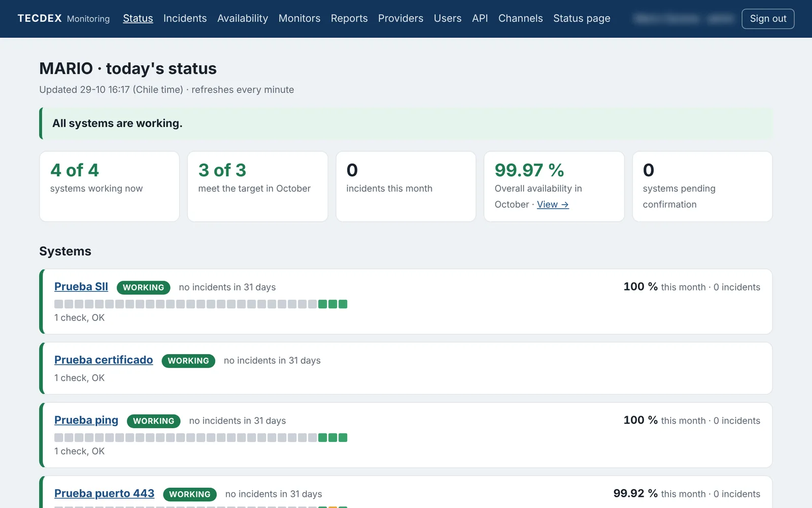Click "1 check, OK" under Prueba SII
This screenshot has height=508, width=812.
[80, 318]
